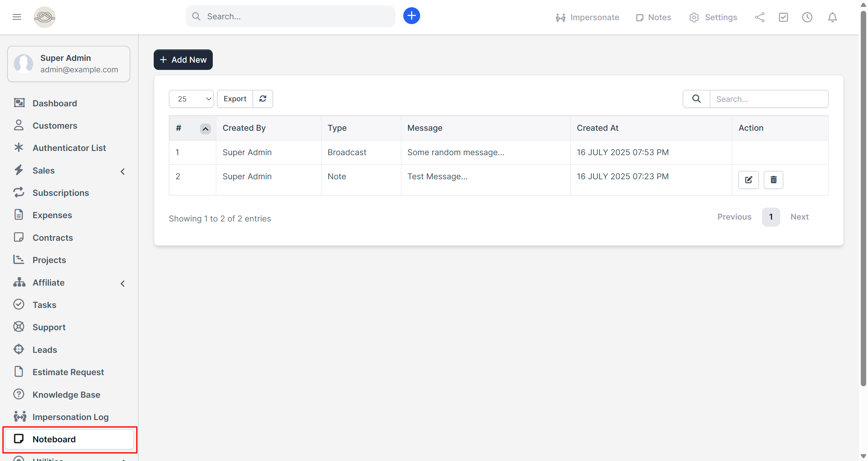Screen dimensions: 868x461
Task: Open Settings in the top bar
Action: (713, 17)
